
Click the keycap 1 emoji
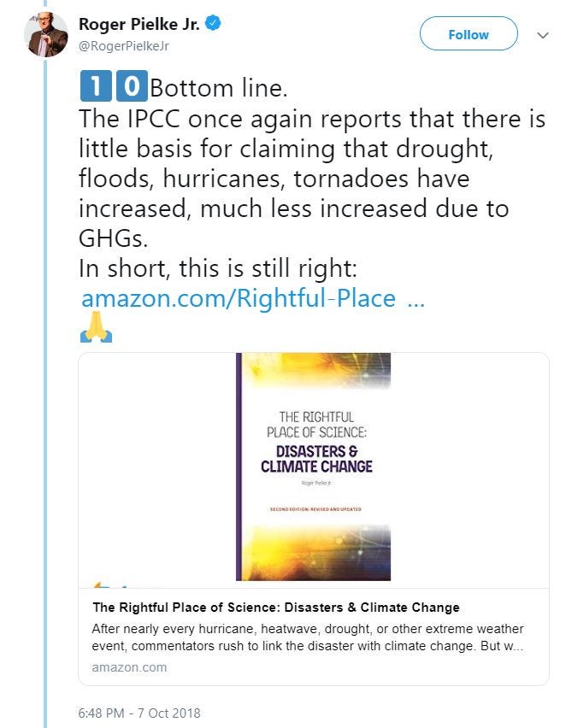click(94, 86)
